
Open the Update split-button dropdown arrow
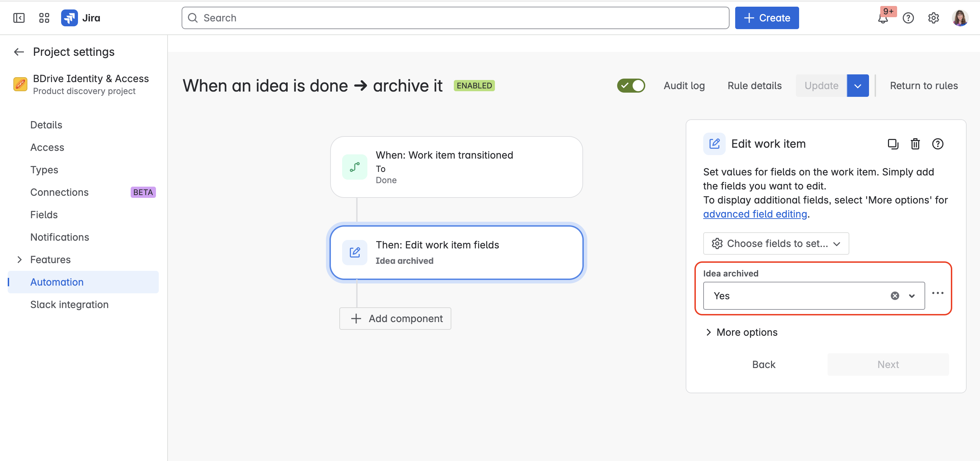click(x=858, y=86)
